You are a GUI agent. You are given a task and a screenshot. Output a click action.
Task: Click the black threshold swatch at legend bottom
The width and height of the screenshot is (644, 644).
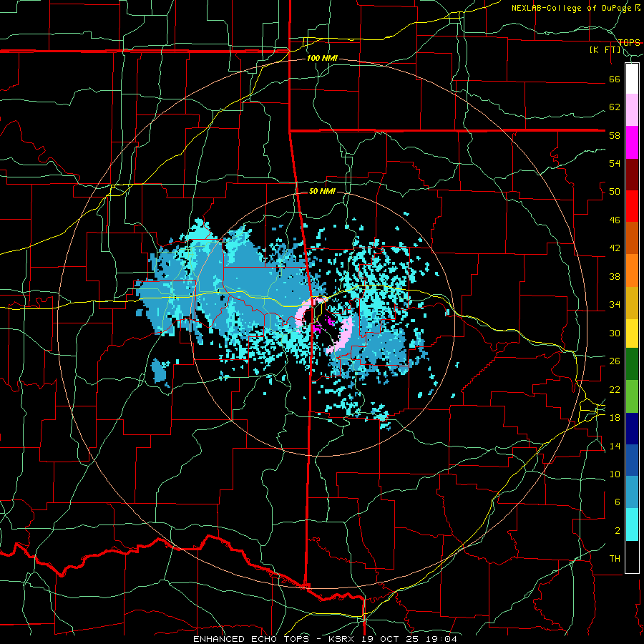point(632,557)
